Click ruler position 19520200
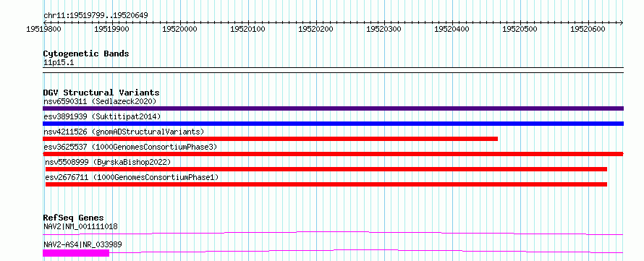The height and width of the screenshot is (261, 644). 315,29
